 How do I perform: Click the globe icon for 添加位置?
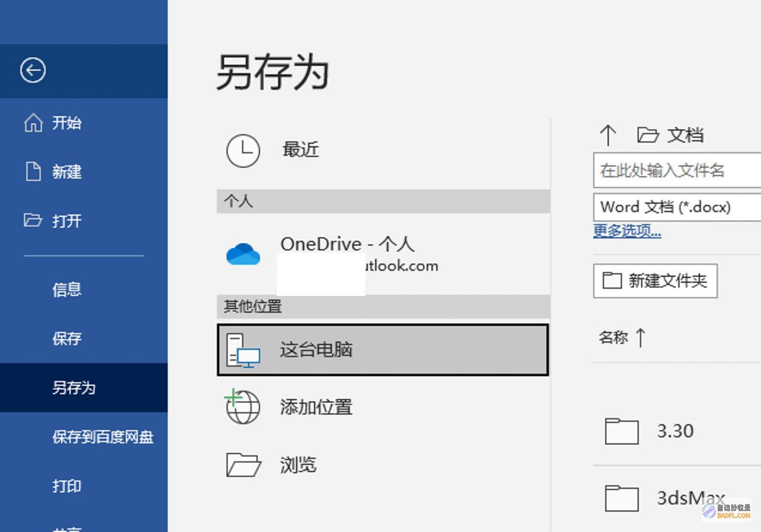click(242, 406)
